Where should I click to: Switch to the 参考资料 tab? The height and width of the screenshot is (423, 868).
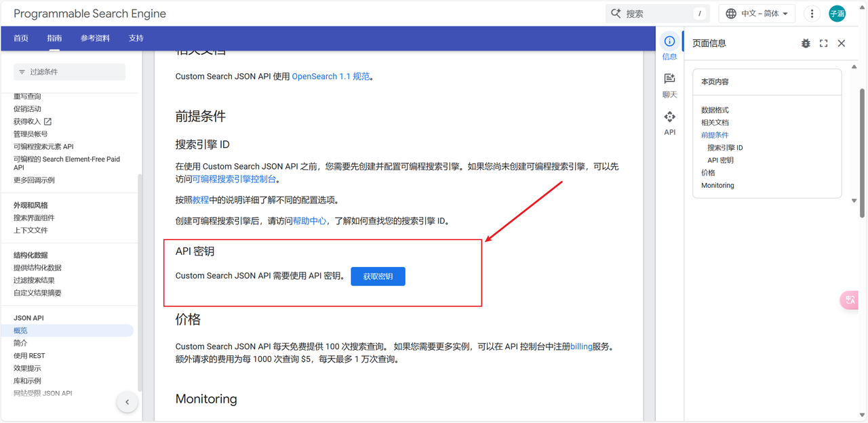point(95,38)
